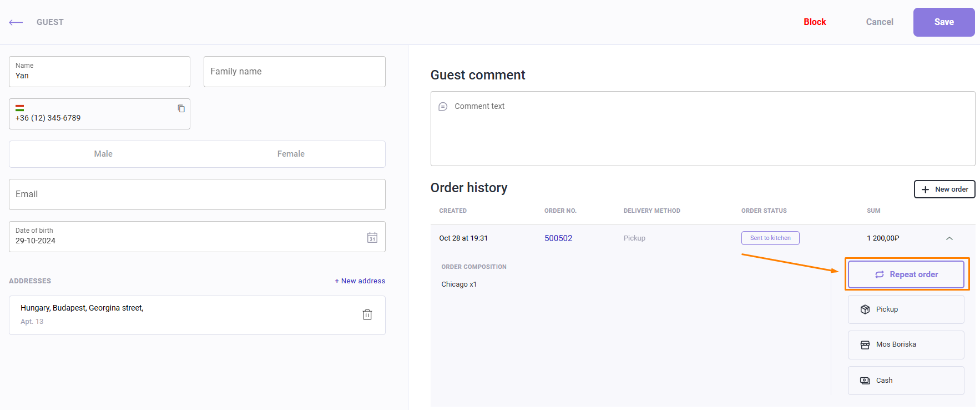
Task: Click the Order history heading
Action: [x=469, y=188]
